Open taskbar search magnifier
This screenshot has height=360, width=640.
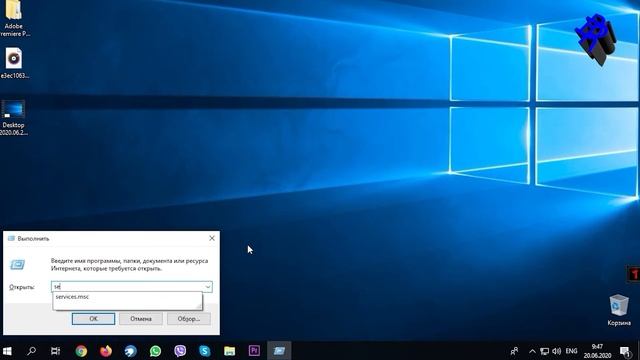31,351
